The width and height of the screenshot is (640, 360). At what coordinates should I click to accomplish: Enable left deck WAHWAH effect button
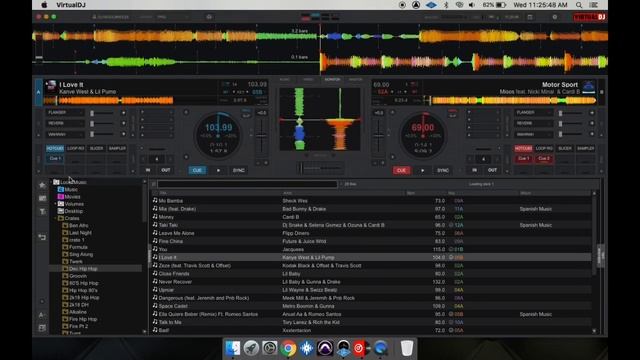[123, 134]
